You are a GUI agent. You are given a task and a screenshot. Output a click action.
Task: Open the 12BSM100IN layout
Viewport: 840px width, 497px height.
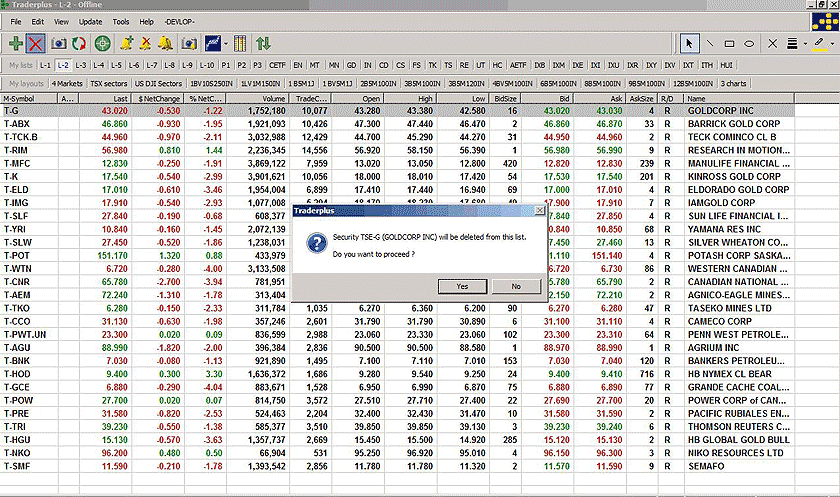(x=693, y=84)
